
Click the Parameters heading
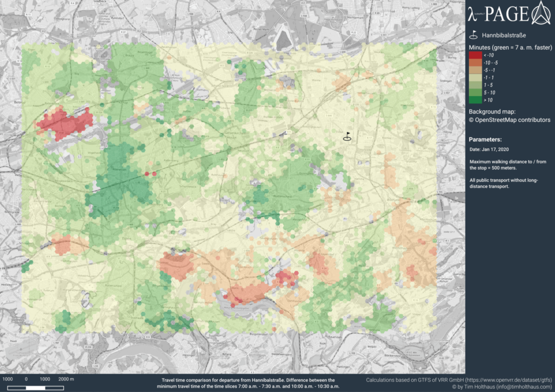(485, 139)
